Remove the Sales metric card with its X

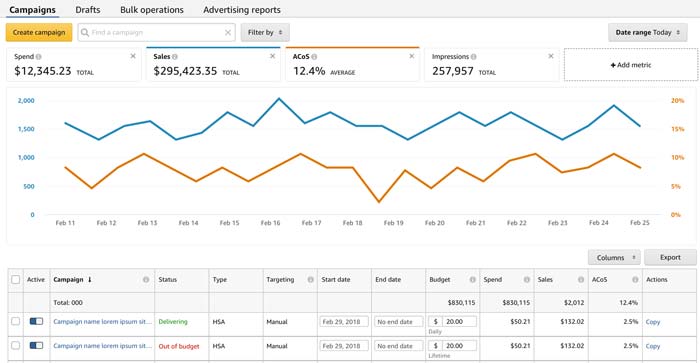pyautogui.click(x=272, y=56)
